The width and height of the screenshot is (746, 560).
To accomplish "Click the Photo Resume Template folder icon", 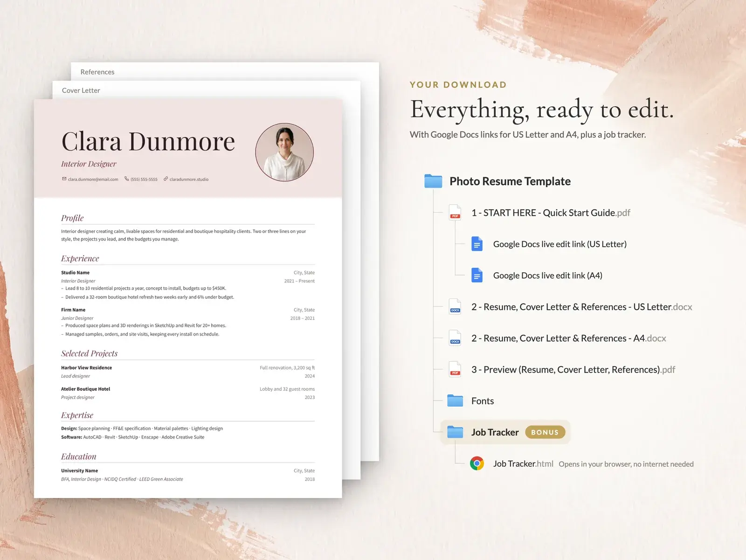I will 433,181.
